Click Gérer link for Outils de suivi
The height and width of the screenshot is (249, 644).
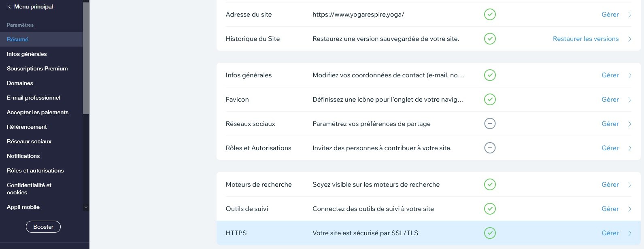tap(610, 209)
